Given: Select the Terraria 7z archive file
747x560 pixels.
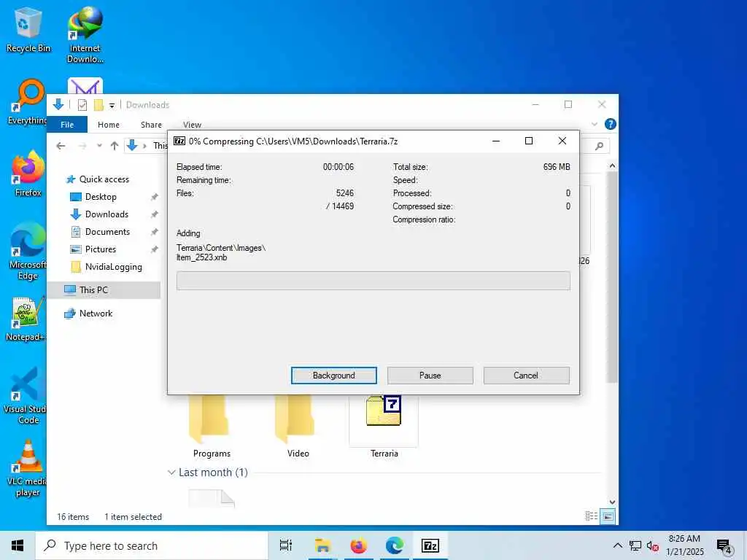Looking at the screenshot, I should pos(384,427).
